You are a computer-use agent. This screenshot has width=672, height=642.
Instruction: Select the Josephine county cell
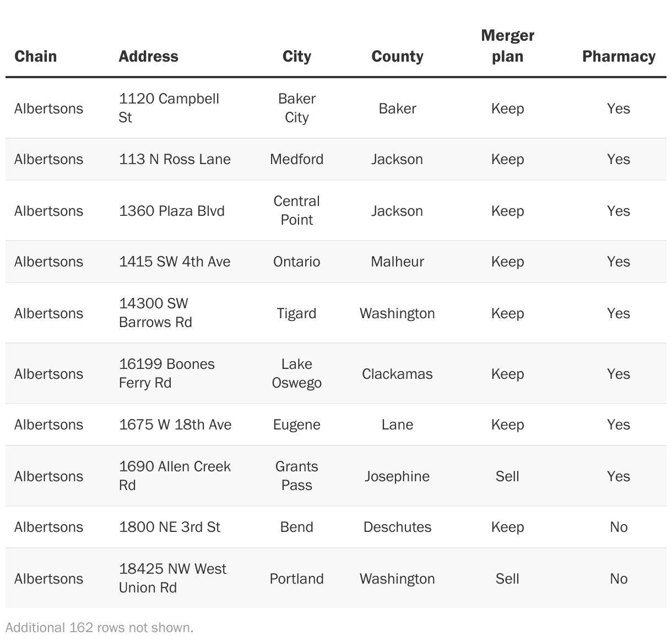pos(397,476)
